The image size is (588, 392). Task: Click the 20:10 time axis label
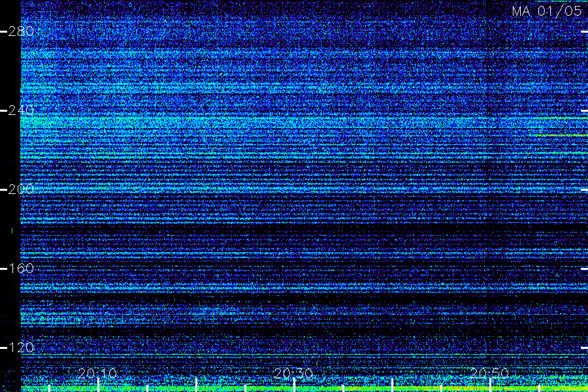tap(98, 373)
